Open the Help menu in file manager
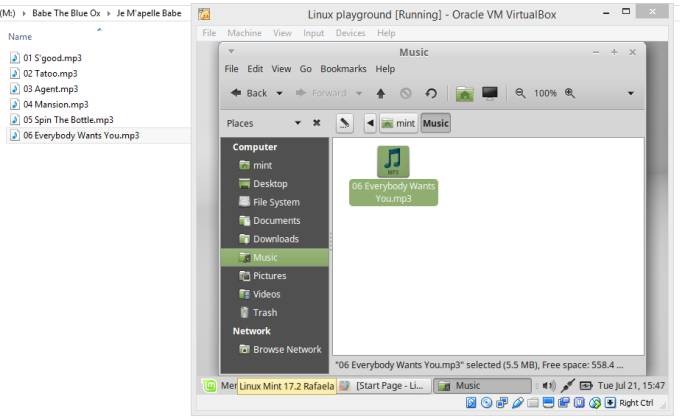 (x=385, y=69)
